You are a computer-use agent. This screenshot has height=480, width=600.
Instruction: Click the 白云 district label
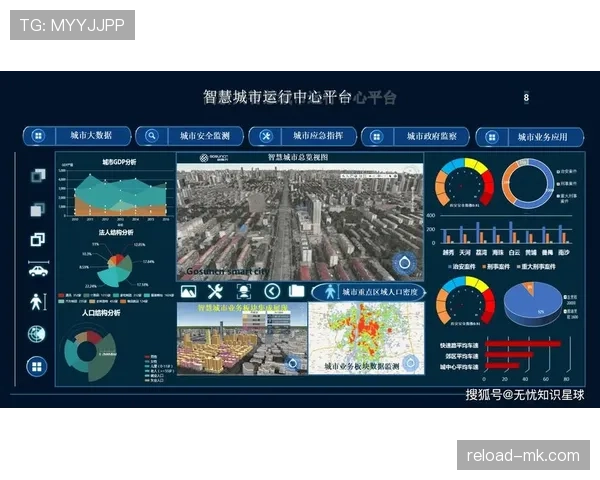pos(514,253)
